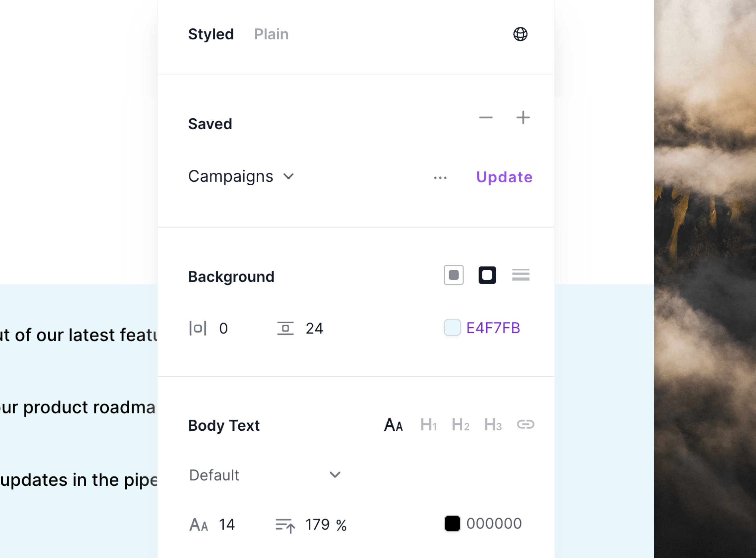Select the H2 heading style icon

pyautogui.click(x=461, y=425)
